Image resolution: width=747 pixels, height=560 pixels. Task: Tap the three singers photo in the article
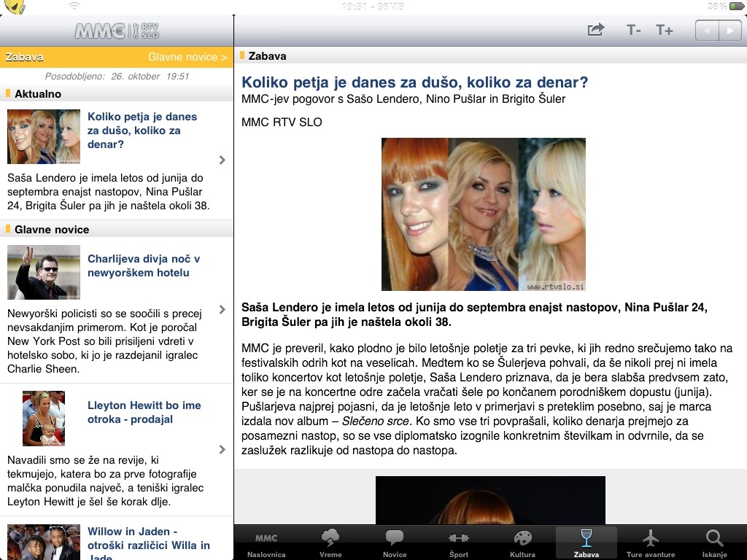pos(483,214)
